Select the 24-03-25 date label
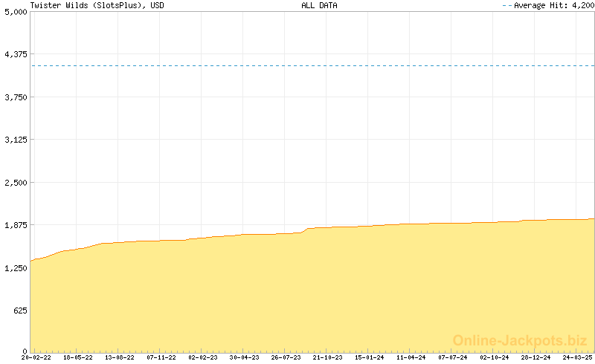This screenshot has height=364, width=595. click(577, 357)
